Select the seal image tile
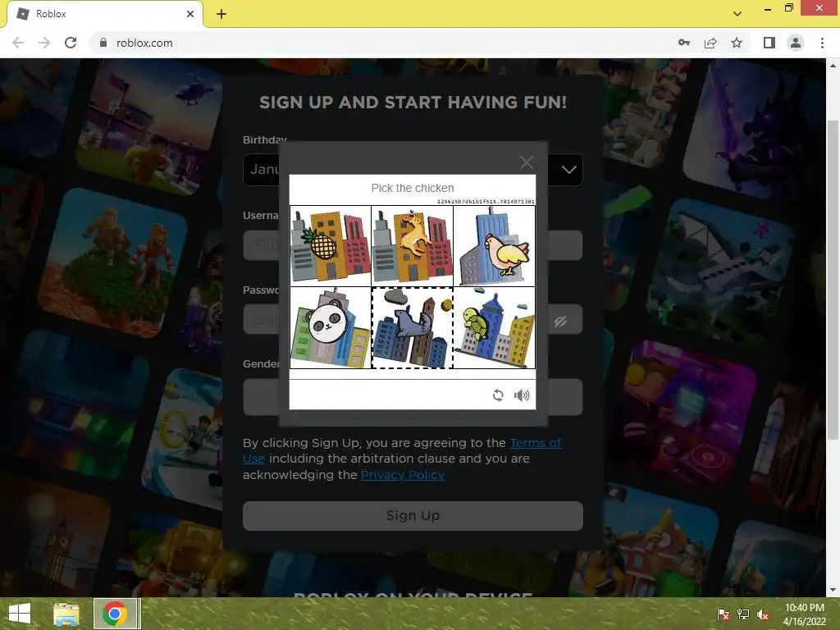840x630 pixels. (x=412, y=327)
